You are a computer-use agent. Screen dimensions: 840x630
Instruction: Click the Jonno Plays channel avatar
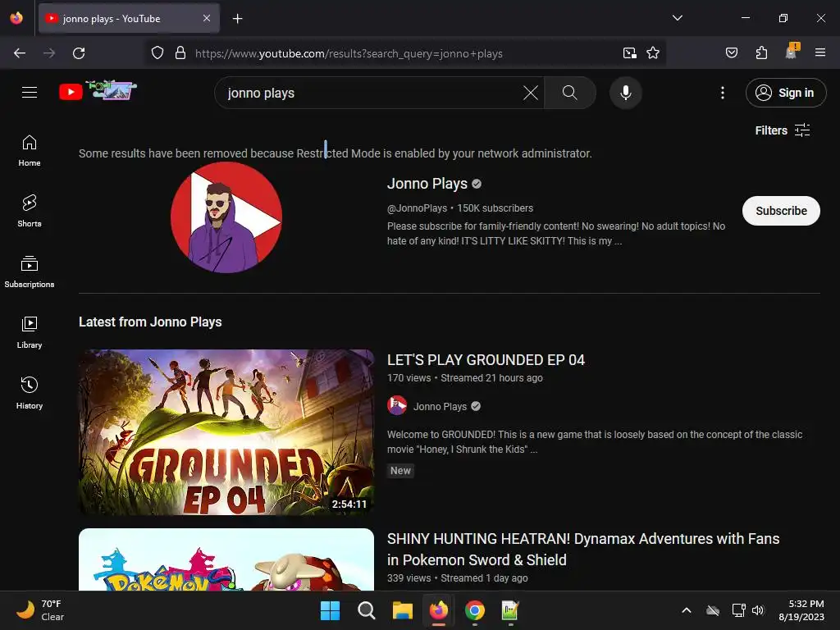(x=226, y=217)
